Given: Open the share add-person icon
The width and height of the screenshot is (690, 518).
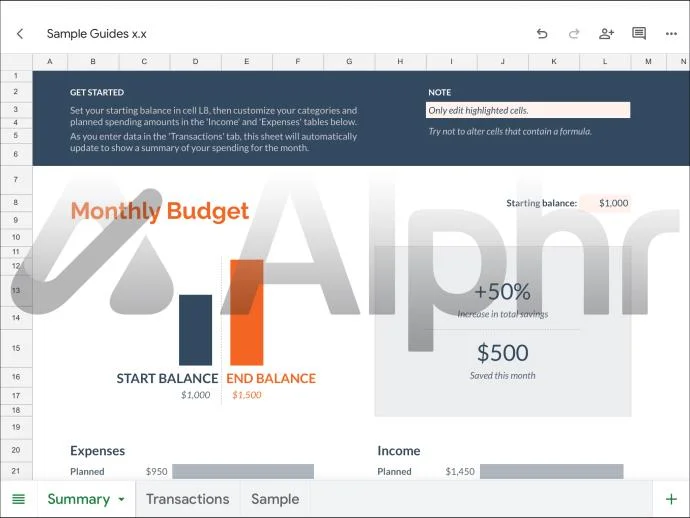Looking at the screenshot, I should 606,34.
